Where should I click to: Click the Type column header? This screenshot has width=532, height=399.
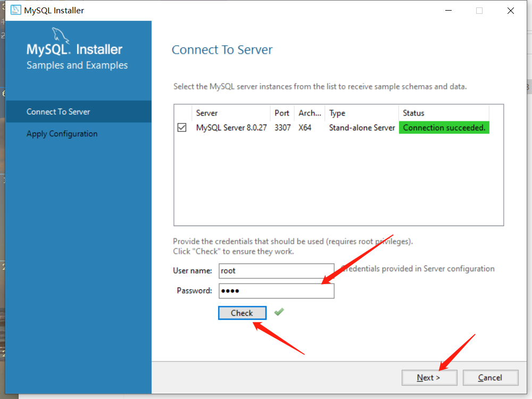362,113
